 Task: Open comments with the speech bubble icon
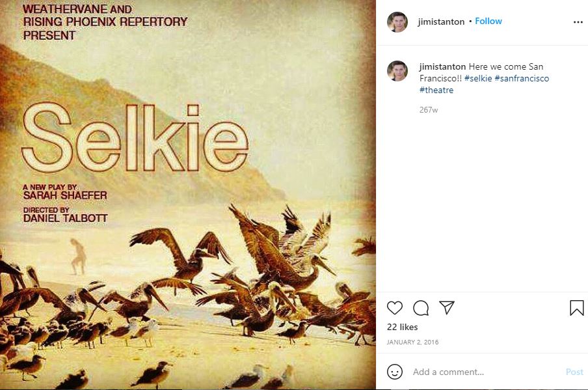pos(421,308)
